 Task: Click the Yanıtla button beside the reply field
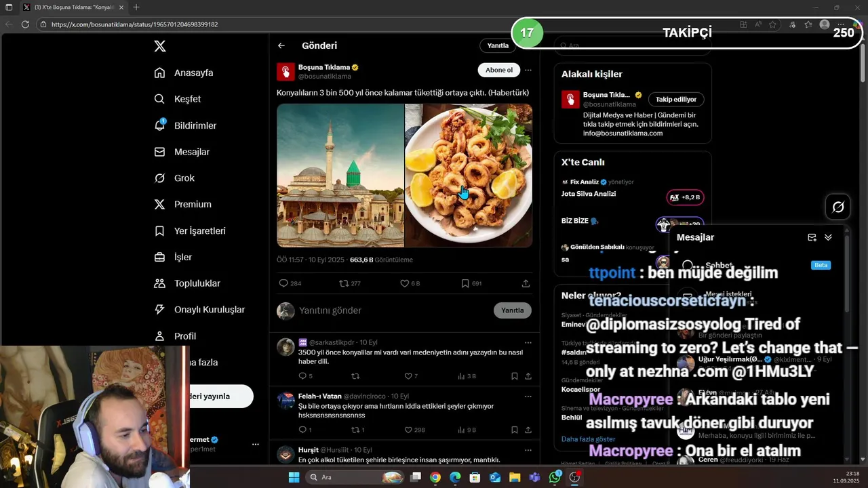click(513, 310)
